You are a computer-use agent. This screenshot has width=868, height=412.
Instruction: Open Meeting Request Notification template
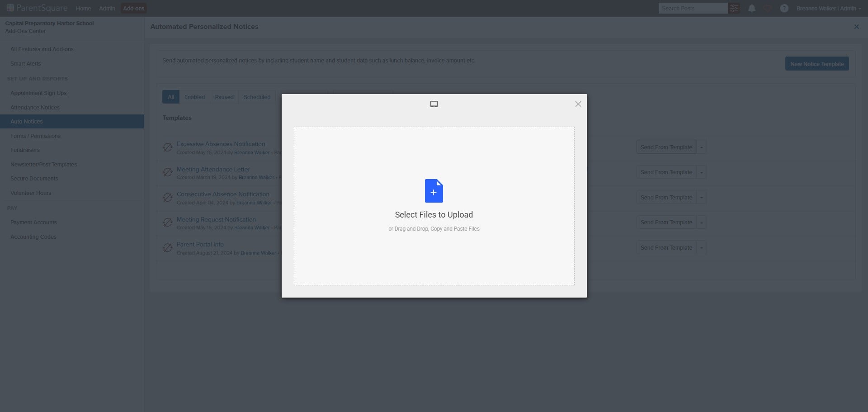(216, 219)
